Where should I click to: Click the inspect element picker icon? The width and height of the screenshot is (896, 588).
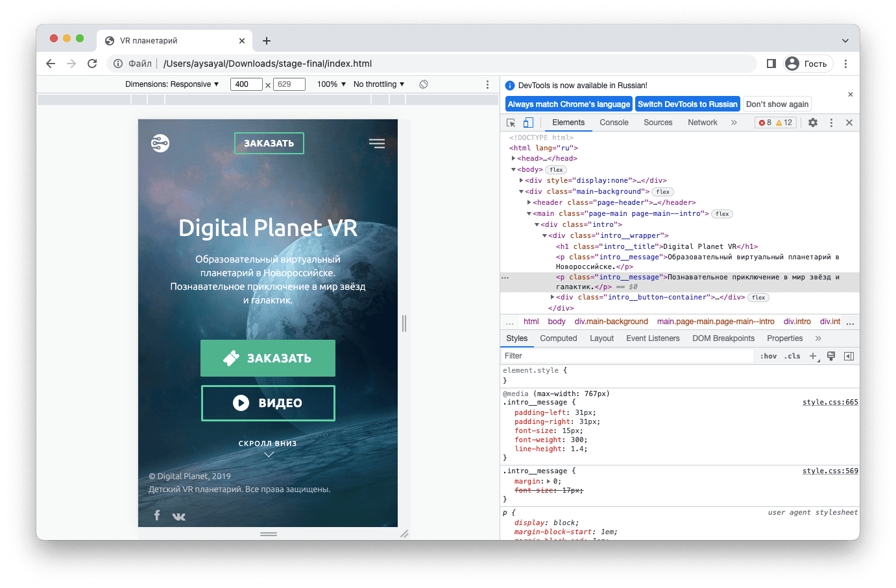[x=511, y=123]
